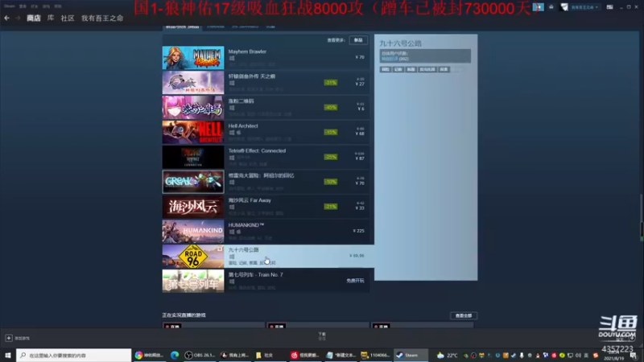Click the 九十六号公路 heading in the preview panel
This screenshot has height=362, width=644.
click(x=400, y=43)
